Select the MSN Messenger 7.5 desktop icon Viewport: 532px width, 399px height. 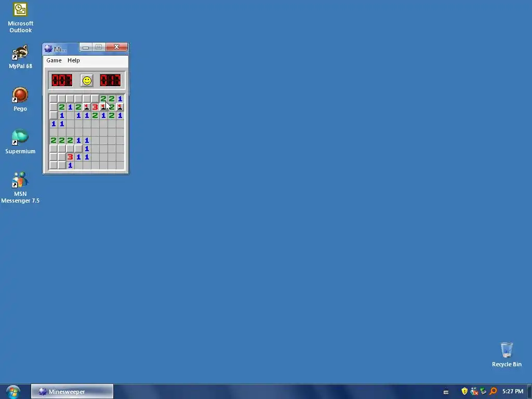[x=20, y=188]
